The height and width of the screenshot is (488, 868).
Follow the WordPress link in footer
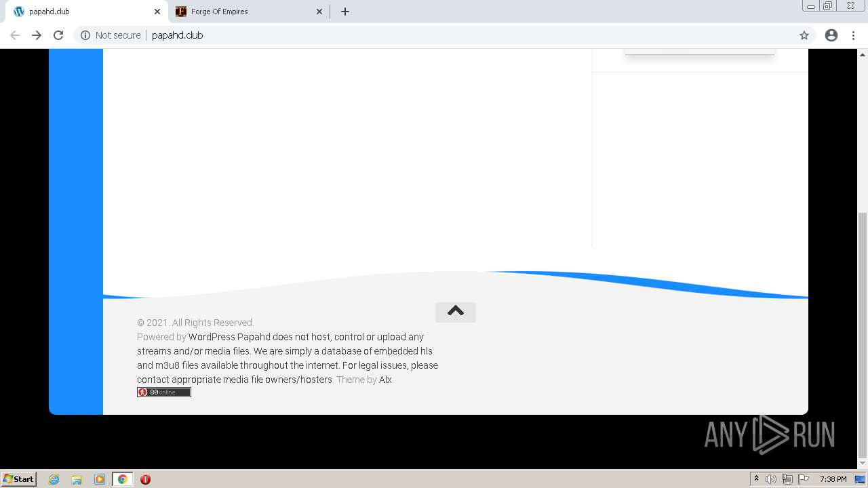click(212, 337)
